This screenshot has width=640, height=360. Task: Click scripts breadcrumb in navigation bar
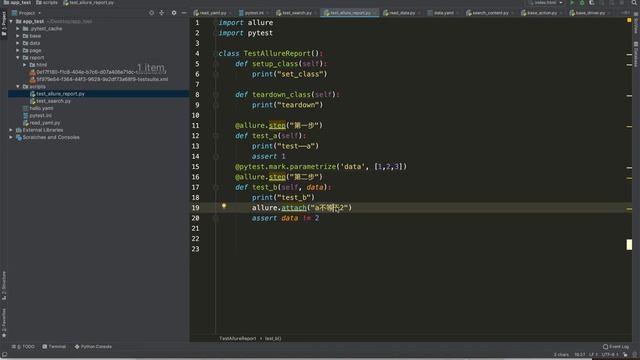coord(47,3)
